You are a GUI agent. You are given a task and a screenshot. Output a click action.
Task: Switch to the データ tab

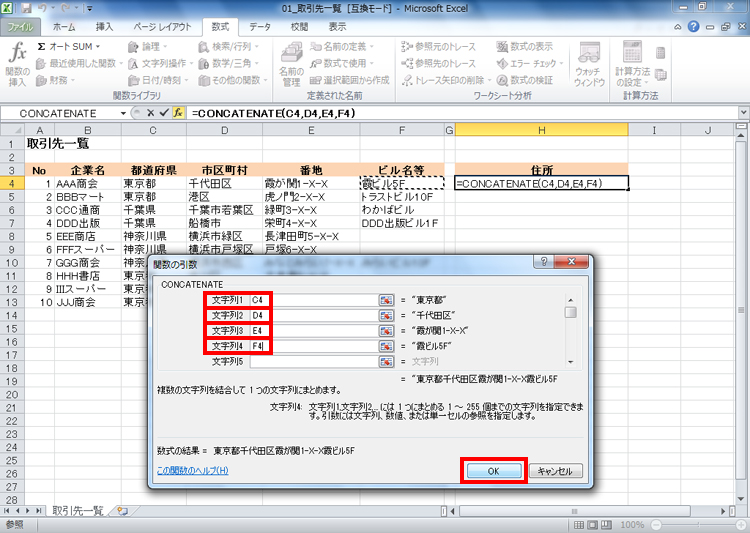[260, 27]
